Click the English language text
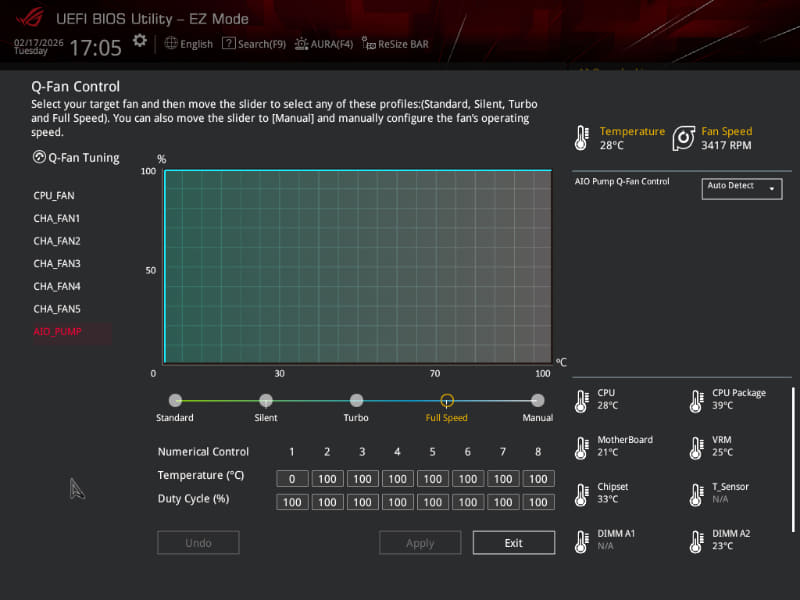Image resolution: width=800 pixels, height=600 pixels. 196,44
